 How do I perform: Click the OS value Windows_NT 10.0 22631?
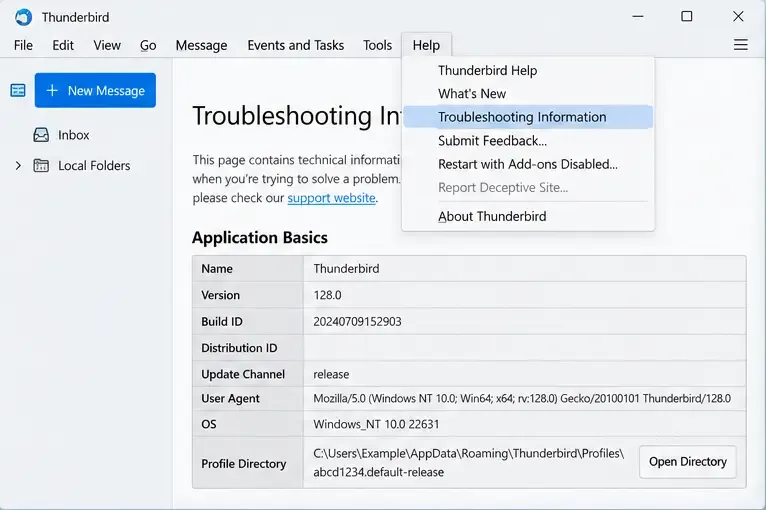[x=376, y=424]
